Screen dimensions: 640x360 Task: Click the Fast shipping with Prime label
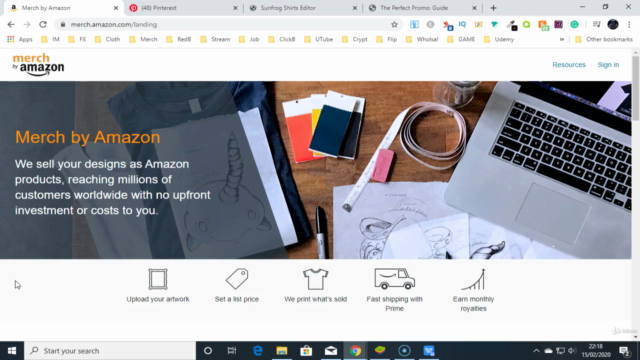coord(394,304)
